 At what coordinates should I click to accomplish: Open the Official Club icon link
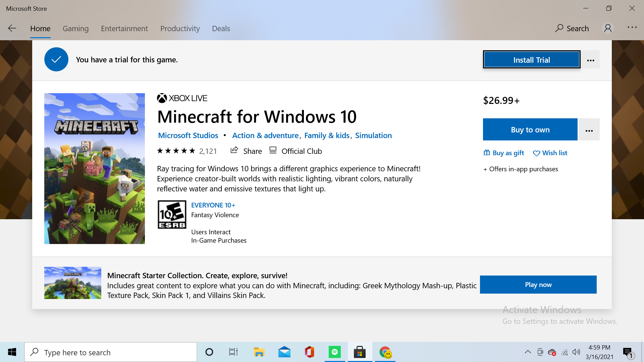[x=273, y=150]
